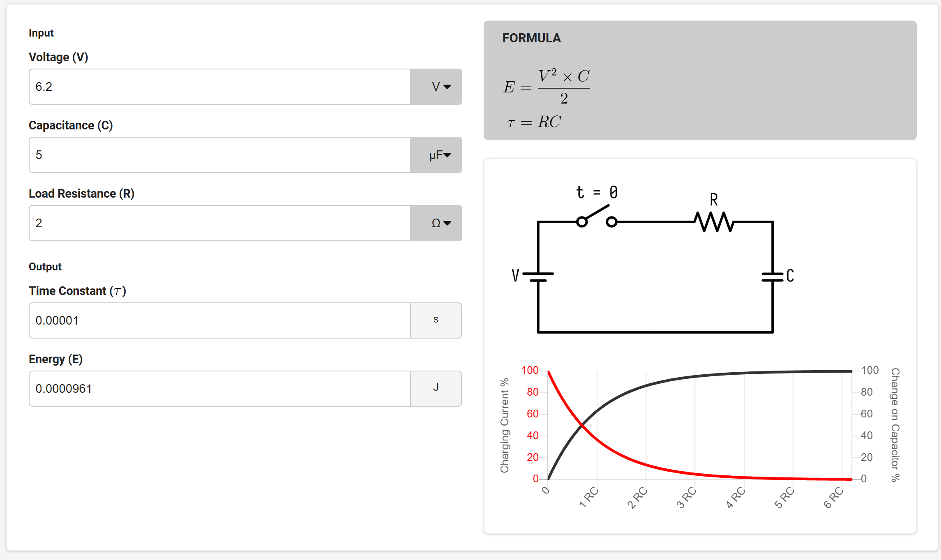941x560 pixels.
Task: Click the 'Charging Current %' axis title
Action: 505,425
